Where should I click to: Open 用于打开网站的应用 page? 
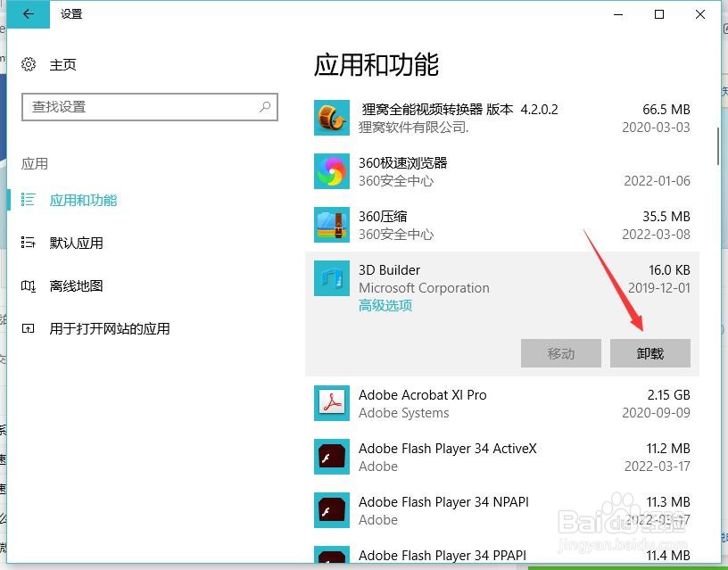point(110,328)
